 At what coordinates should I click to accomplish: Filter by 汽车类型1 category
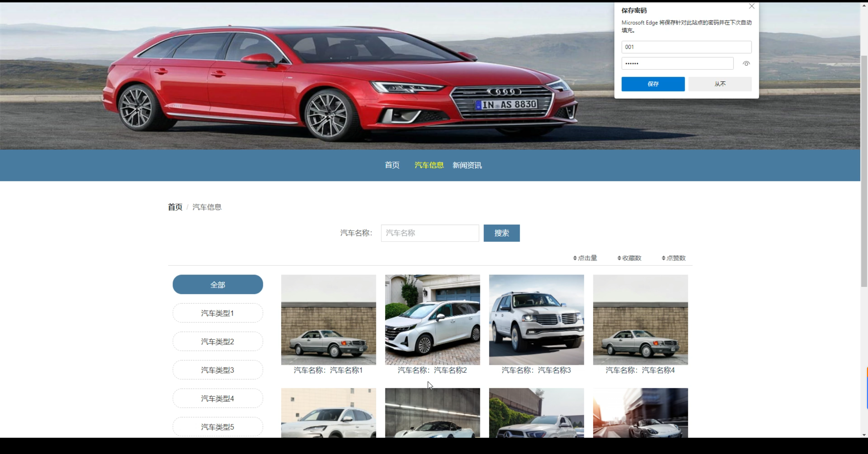coord(218,313)
